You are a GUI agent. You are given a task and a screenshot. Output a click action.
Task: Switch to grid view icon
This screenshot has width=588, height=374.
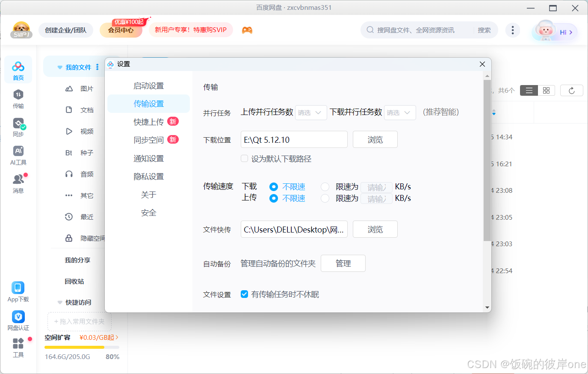pos(546,91)
